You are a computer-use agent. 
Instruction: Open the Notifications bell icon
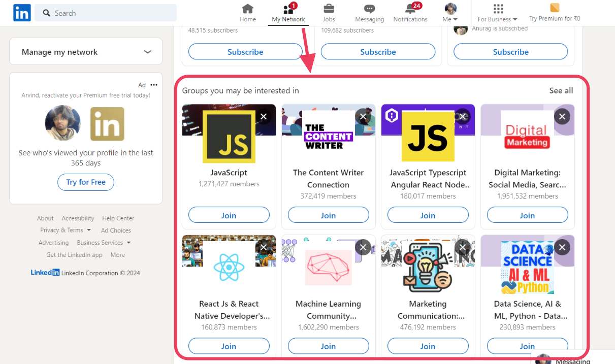point(410,9)
